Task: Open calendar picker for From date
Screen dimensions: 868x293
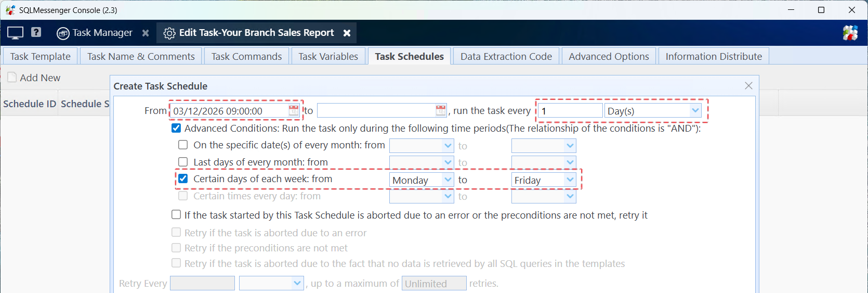Action: point(294,110)
